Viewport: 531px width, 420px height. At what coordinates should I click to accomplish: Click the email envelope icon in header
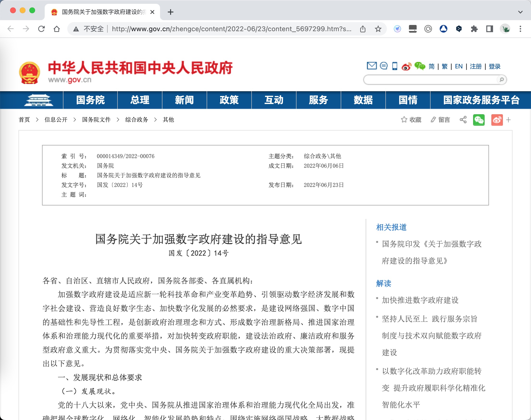pyautogui.click(x=371, y=66)
